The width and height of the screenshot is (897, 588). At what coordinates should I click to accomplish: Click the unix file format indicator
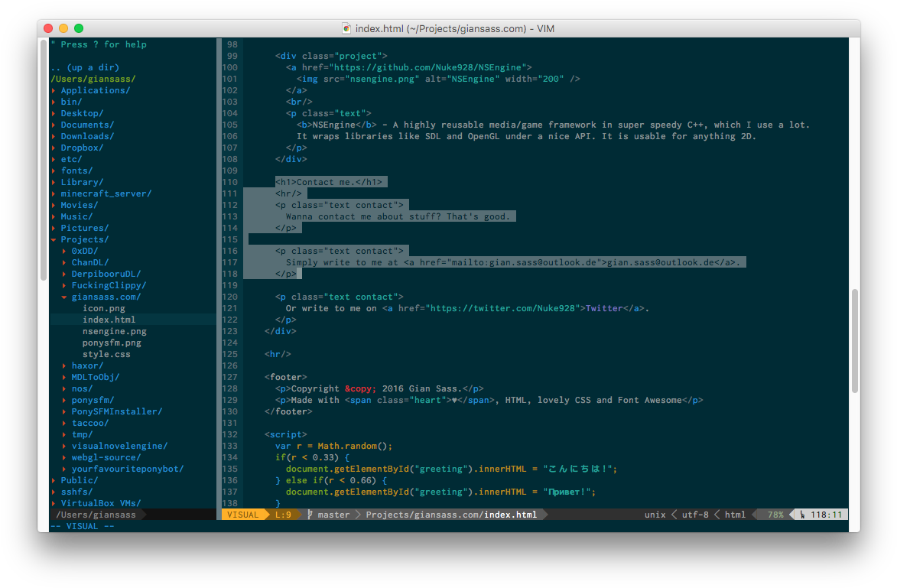pos(655,514)
